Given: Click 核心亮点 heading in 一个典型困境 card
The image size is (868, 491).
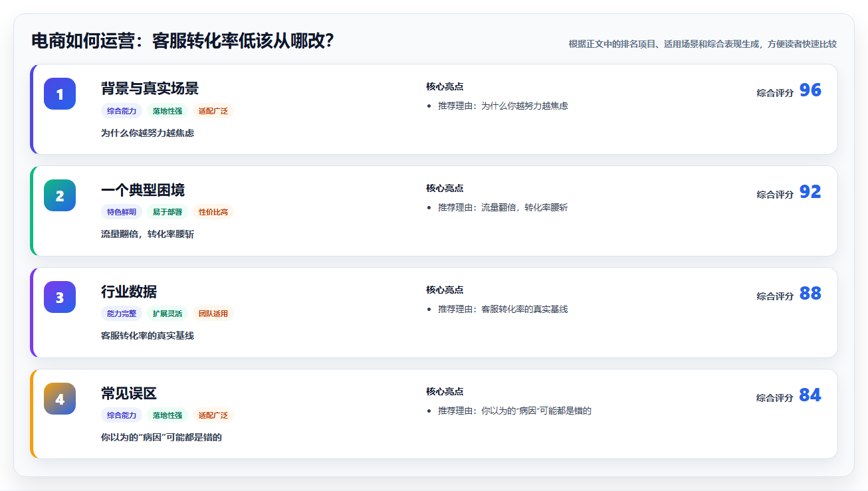Looking at the screenshot, I should point(445,188).
